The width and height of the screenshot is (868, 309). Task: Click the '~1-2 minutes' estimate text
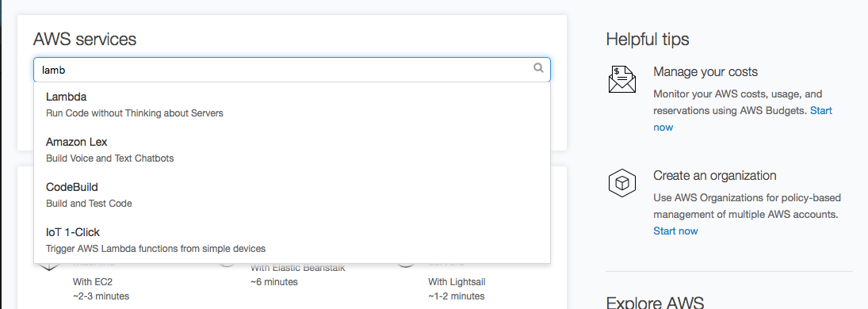tap(456, 296)
